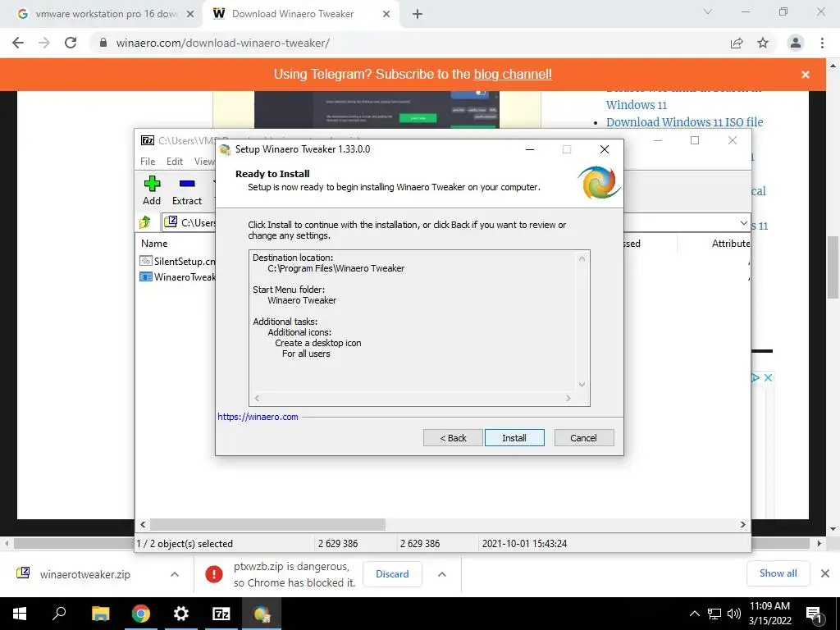Click Winaero setup icon in taskbar
Viewport: 840px width, 630px height.
coord(262,614)
